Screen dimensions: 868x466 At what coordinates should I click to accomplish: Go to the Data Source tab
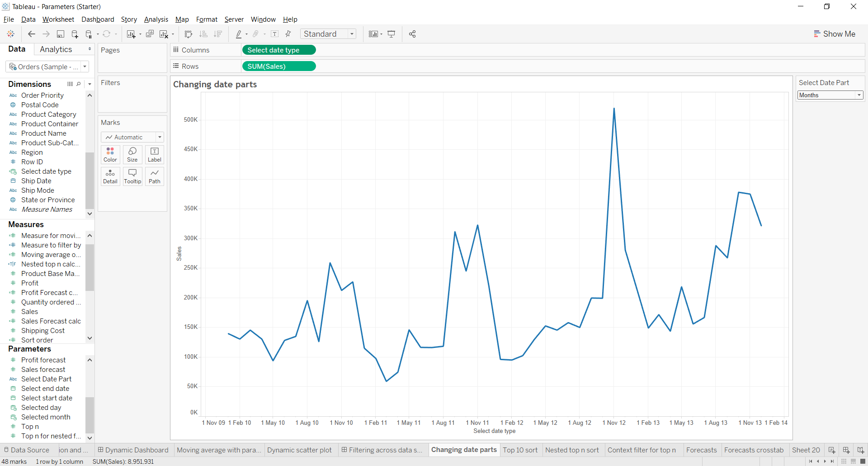click(27, 450)
